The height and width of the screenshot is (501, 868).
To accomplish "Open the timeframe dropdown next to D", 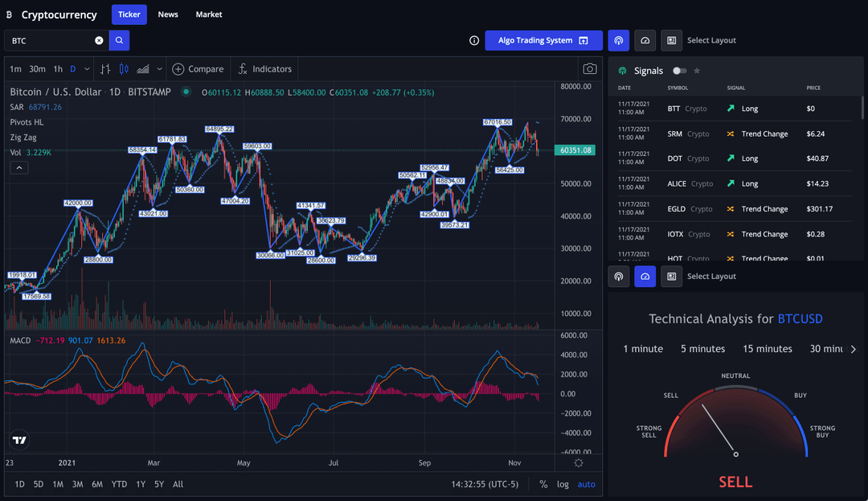I will click(x=87, y=69).
